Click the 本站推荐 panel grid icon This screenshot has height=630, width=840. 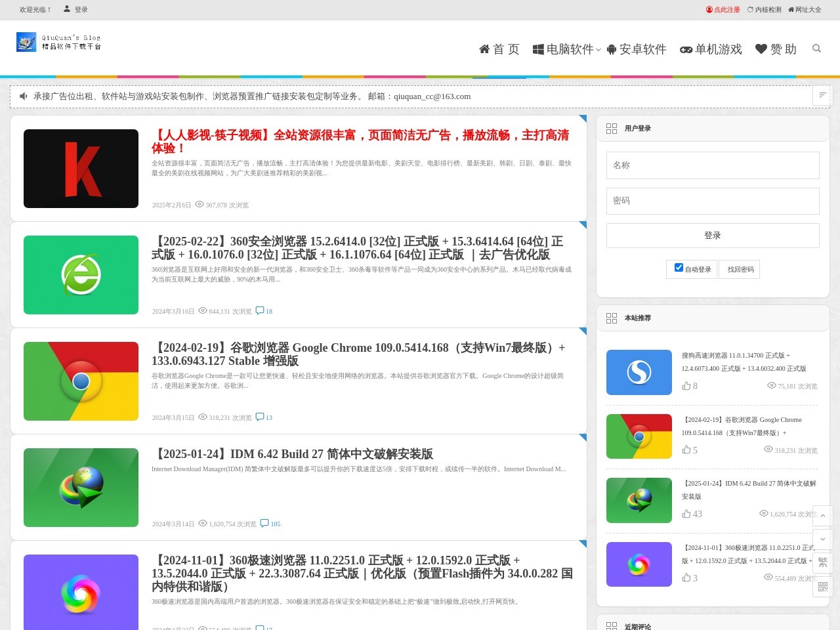pos(612,318)
